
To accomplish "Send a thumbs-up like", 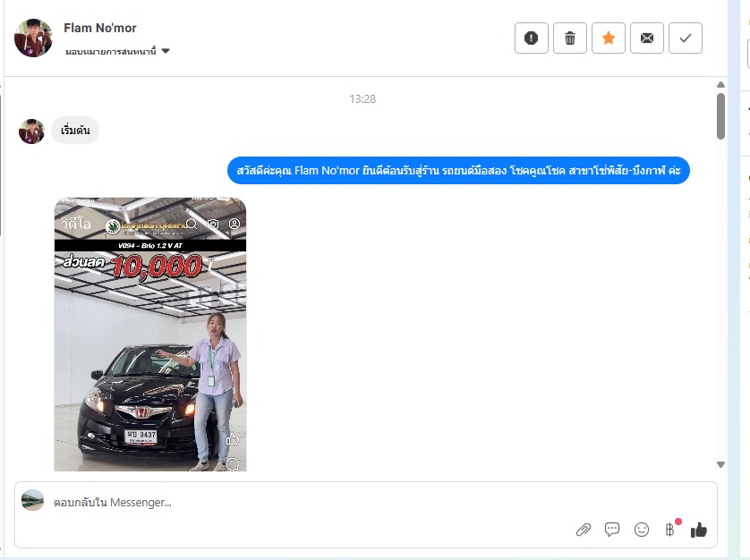I will click(x=699, y=530).
